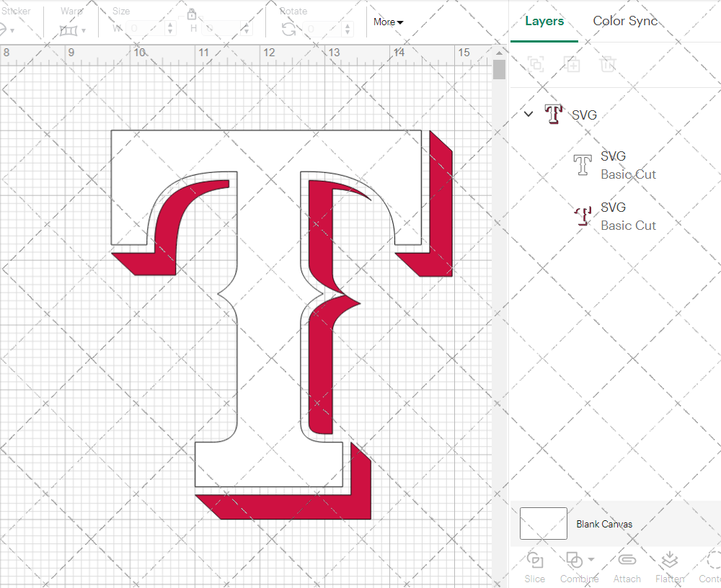The image size is (721, 588).
Task: Click the Attach paperclip icon
Action: click(x=627, y=561)
